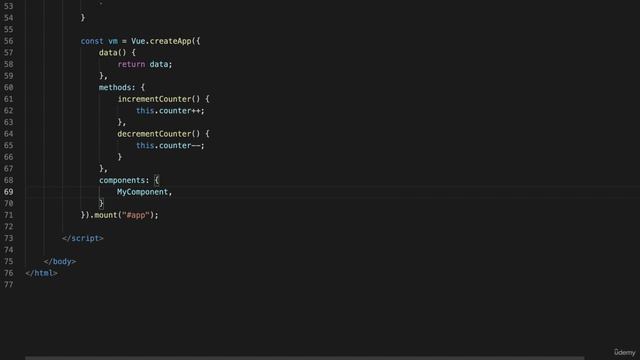Click the 'methods: {' text

(x=122, y=87)
